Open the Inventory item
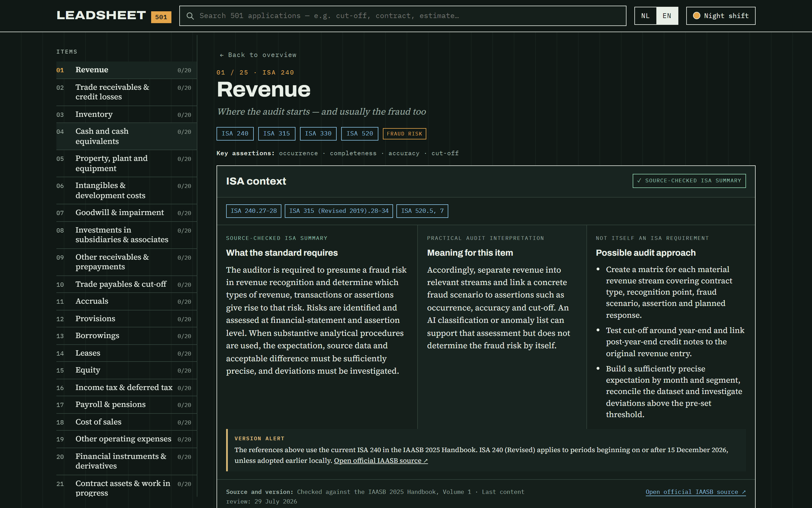Image resolution: width=812 pixels, height=508 pixels. pyautogui.click(x=127, y=114)
